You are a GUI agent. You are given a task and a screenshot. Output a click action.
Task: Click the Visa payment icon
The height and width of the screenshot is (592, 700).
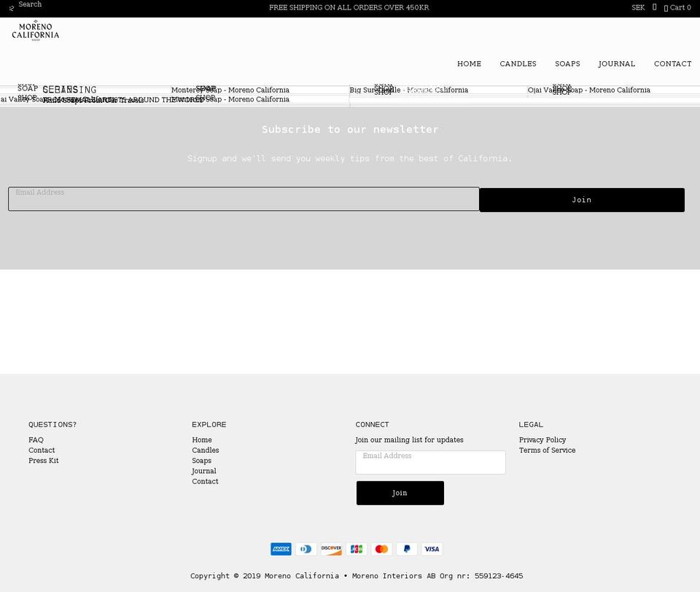432,549
